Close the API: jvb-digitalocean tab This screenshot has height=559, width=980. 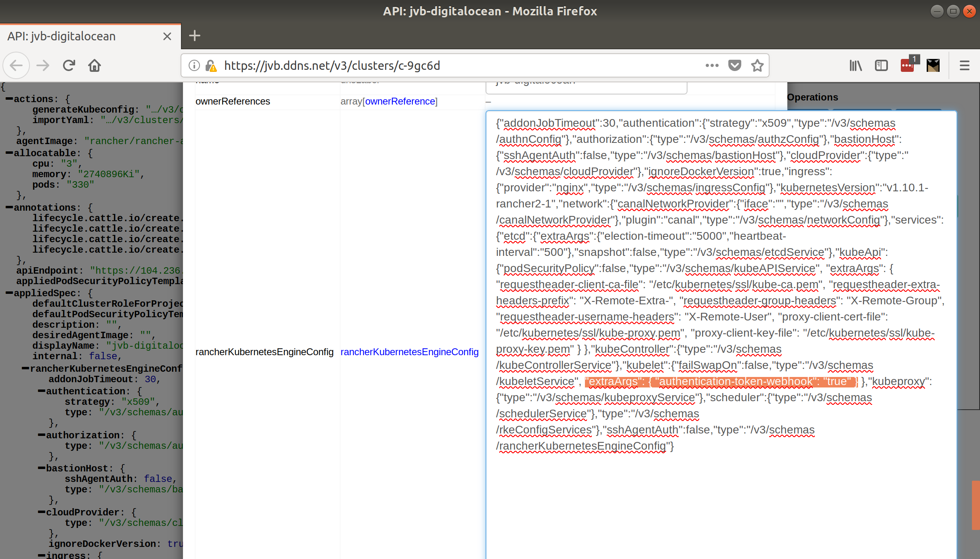point(167,36)
